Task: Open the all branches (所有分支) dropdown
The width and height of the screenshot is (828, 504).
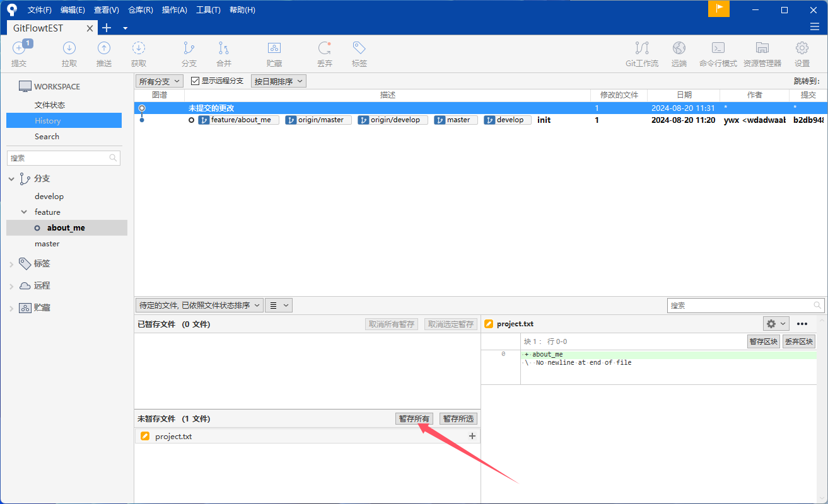Action: [160, 81]
